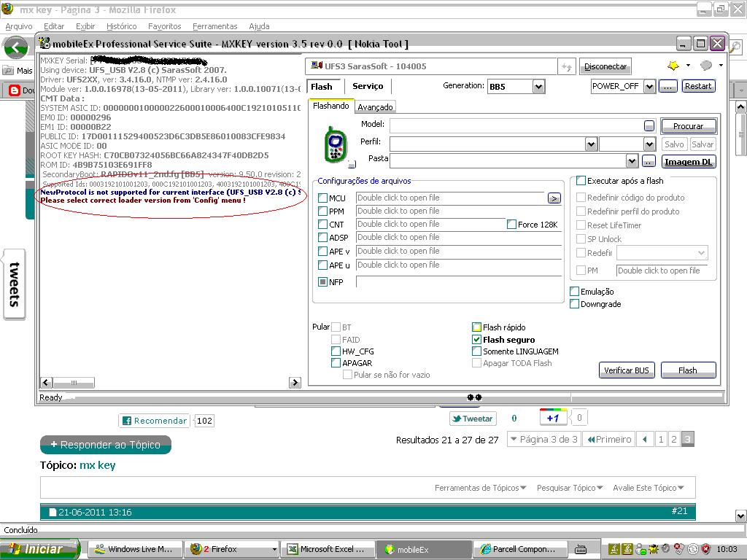This screenshot has width=747, height=560.
Task: Click the Flash button to start flashing
Action: 688,370
